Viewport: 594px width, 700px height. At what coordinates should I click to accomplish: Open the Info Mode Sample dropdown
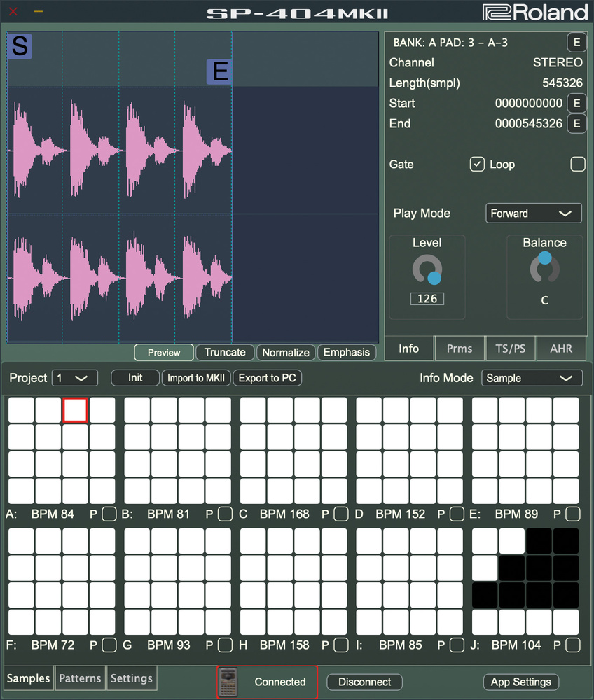click(532, 378)
